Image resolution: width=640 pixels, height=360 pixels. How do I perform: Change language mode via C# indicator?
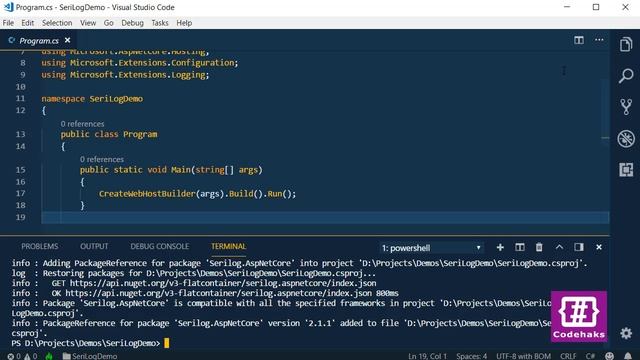tap(591, 356)
